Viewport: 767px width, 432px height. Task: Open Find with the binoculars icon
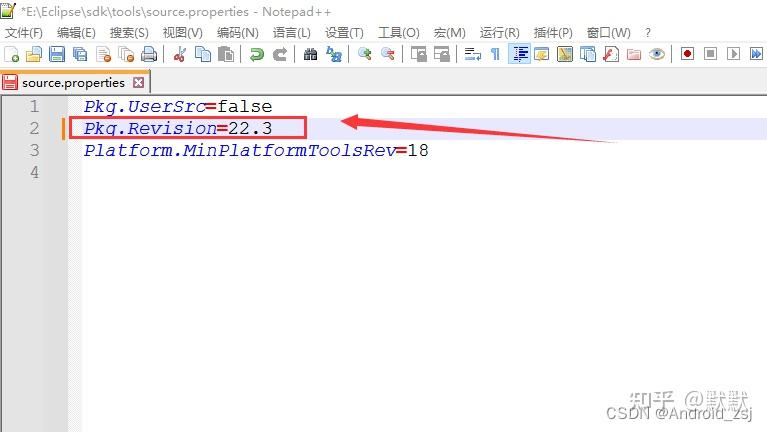coord(310,54)
